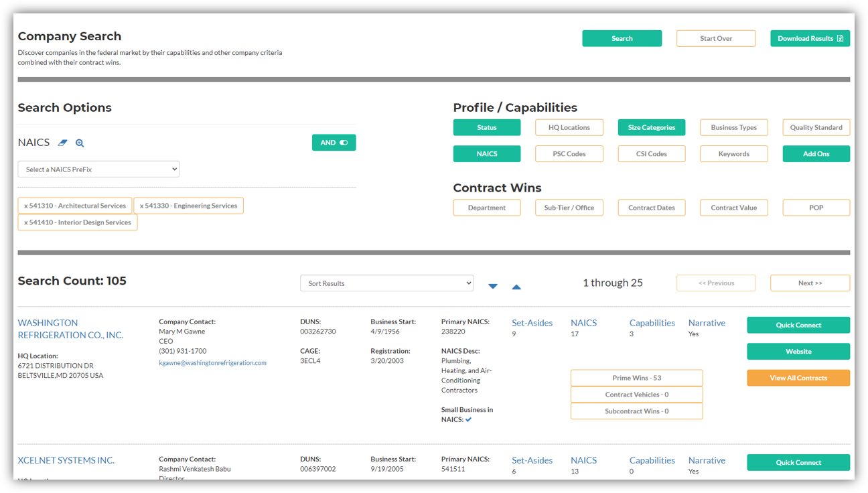Clear NAICS selections with eraser icon

[x=62, y=143]
